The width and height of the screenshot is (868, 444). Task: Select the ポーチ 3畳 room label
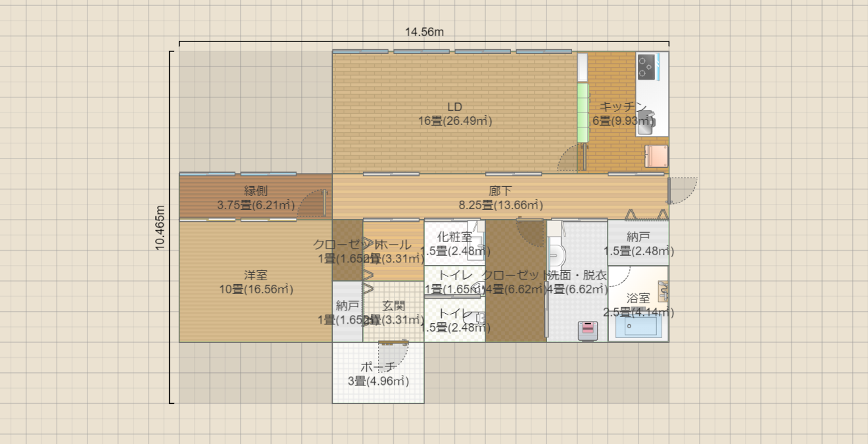(378, 374)
